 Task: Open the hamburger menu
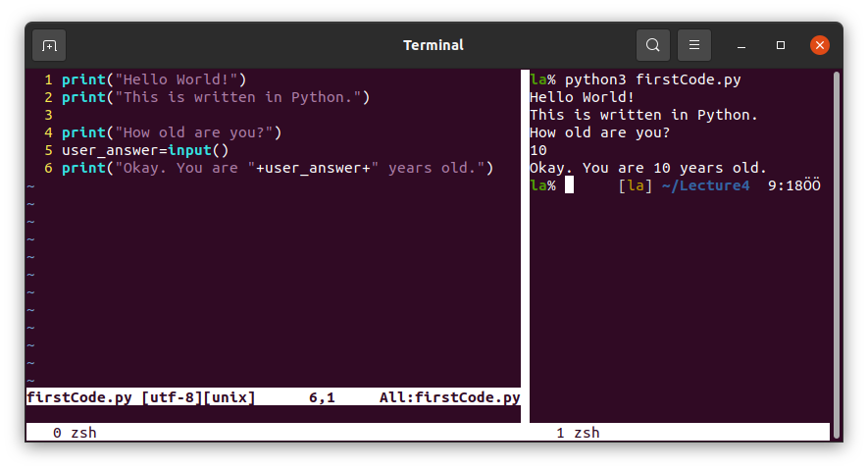[693, 45]
